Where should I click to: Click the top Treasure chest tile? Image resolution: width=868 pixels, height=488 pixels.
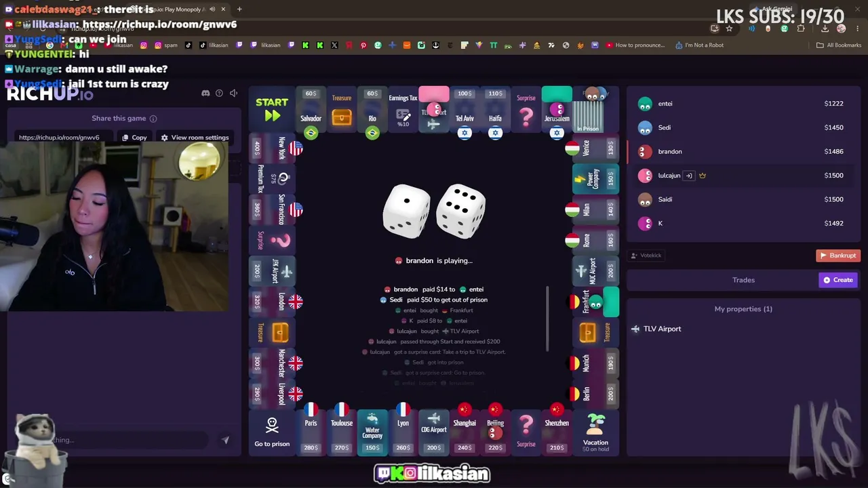tap(342, 109)
